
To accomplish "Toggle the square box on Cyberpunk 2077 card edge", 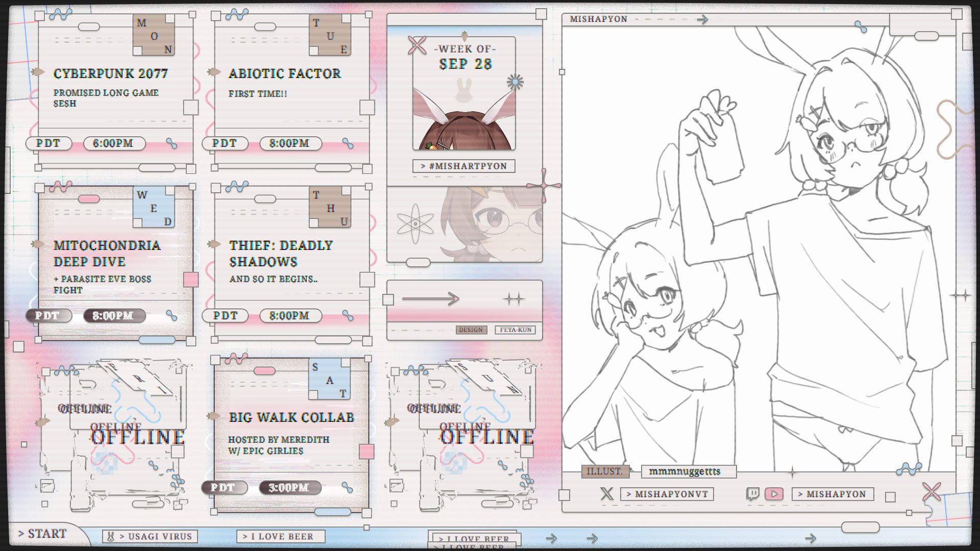I will tap(191, 108).
